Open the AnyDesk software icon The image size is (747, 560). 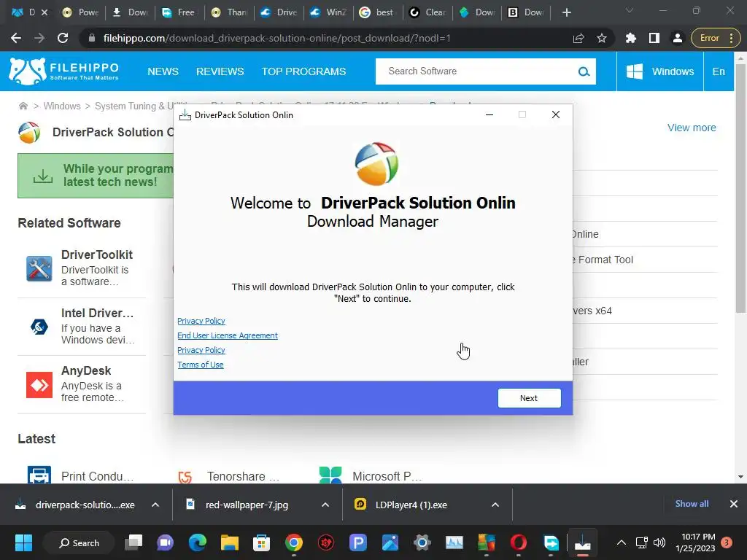39,384
